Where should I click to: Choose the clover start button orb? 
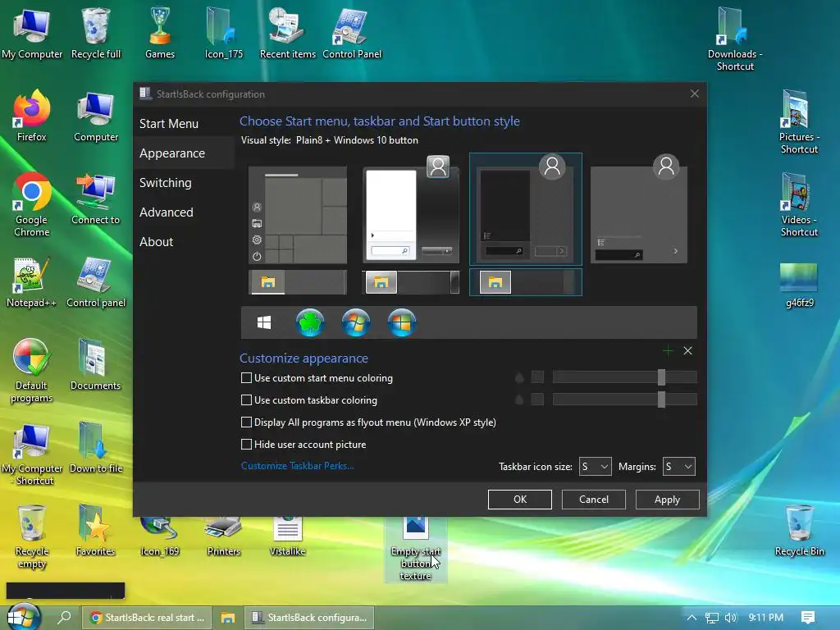[x=310, y=322]
